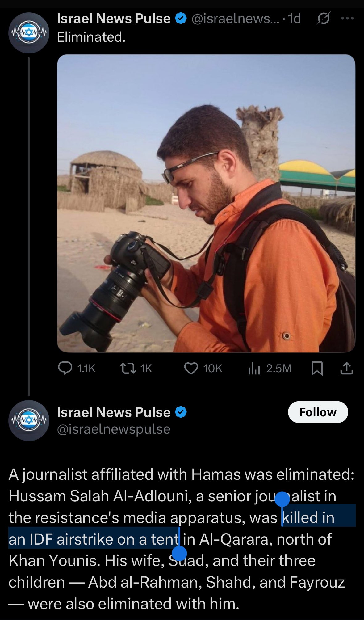This screenshot has height=620, width=364.
Task: Follow Israel News Pulse
Action: [318, 412]
